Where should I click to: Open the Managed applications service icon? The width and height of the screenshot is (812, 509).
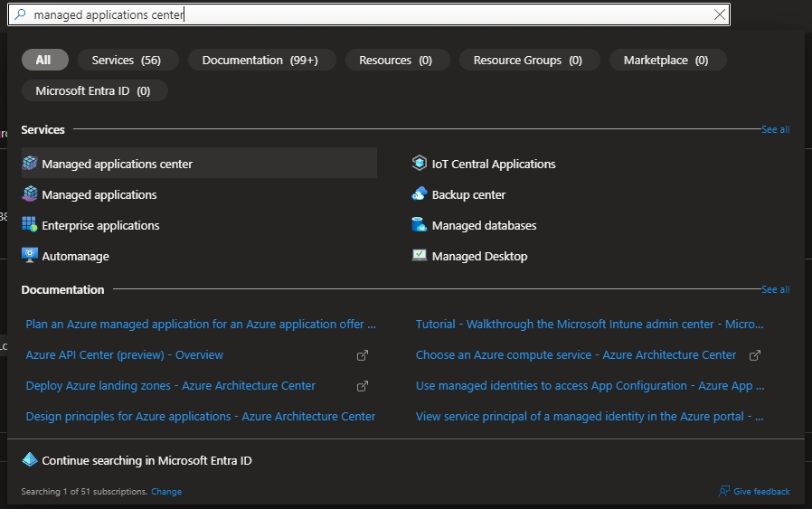pyautogui.click(x=30, y=194)
